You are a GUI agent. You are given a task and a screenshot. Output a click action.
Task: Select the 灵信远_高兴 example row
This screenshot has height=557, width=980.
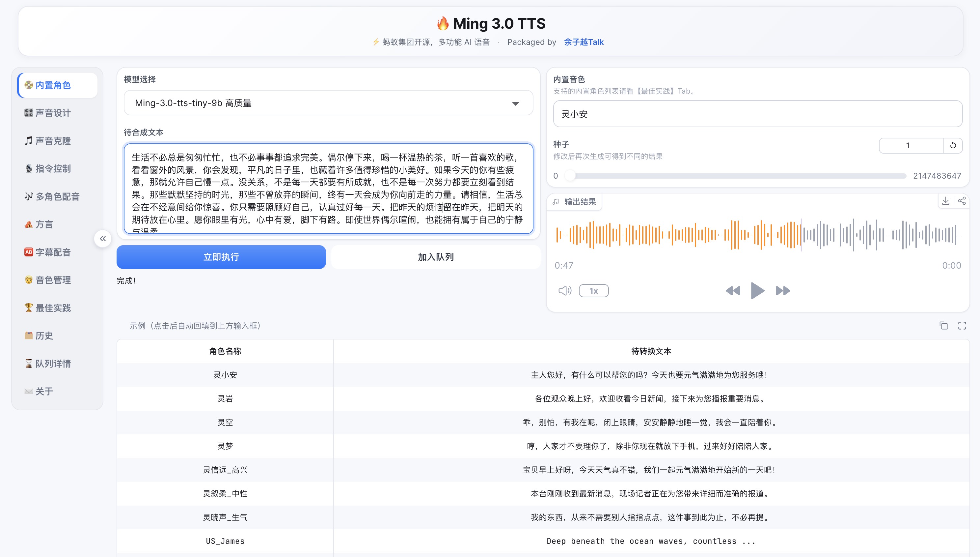coord(543,470)
